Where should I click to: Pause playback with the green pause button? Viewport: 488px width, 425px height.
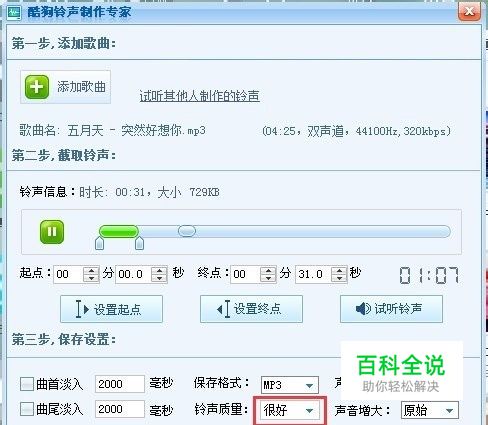[x=52, y=232]
